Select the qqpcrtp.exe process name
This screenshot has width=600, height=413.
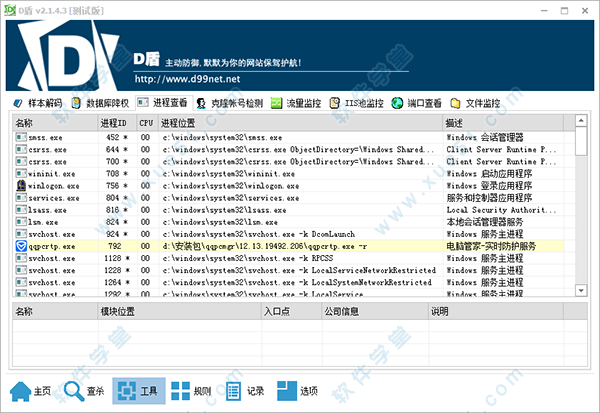click(52, 246)
